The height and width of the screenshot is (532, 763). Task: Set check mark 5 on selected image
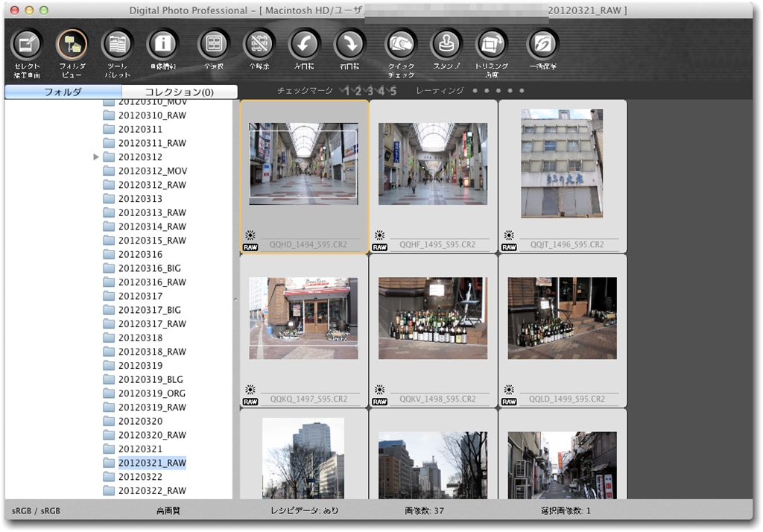[393, 91]
